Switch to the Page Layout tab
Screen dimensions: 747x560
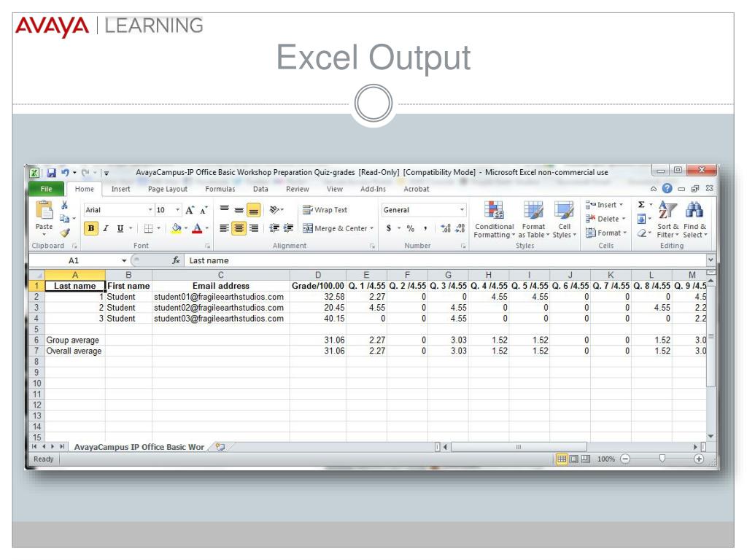168,189
